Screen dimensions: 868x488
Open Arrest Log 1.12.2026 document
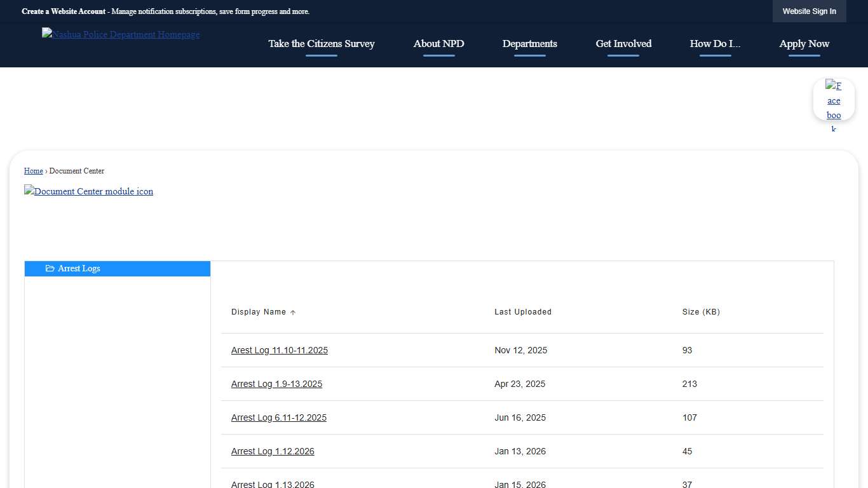[273, 451]
